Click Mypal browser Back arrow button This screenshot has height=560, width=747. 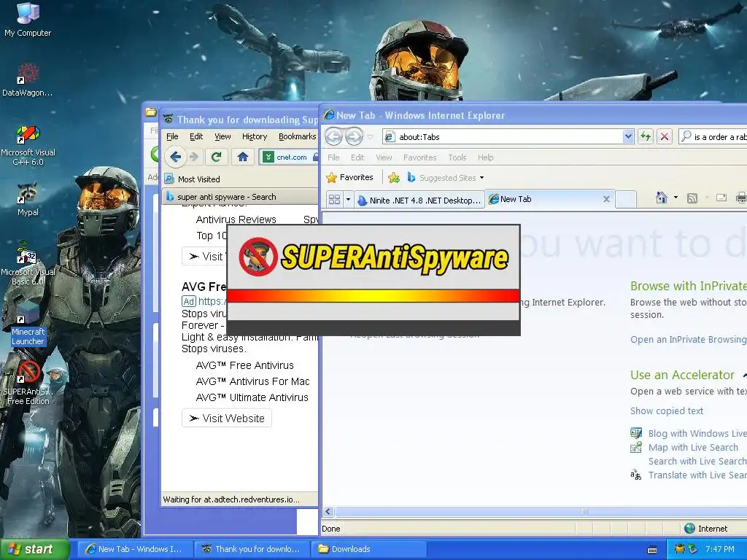click(175, 157)
